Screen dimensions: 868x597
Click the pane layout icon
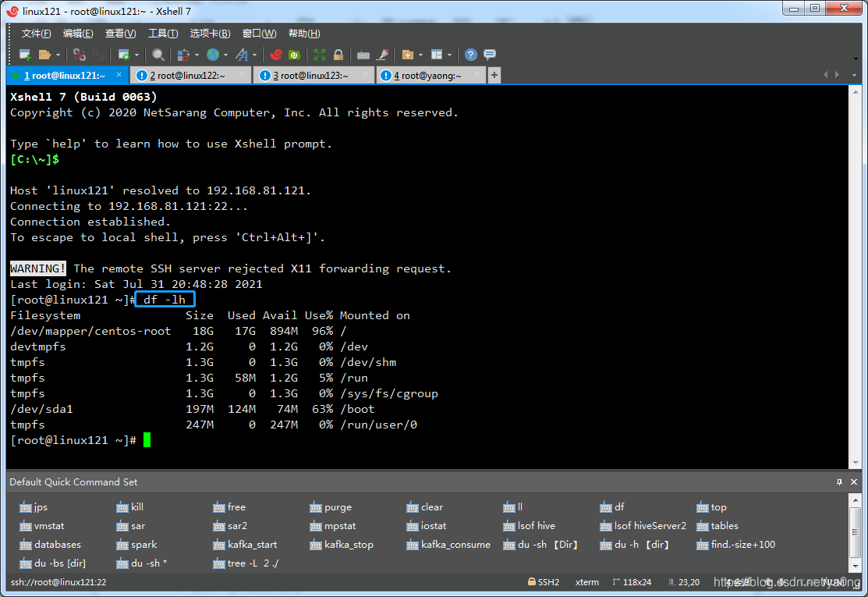point(437,55)
